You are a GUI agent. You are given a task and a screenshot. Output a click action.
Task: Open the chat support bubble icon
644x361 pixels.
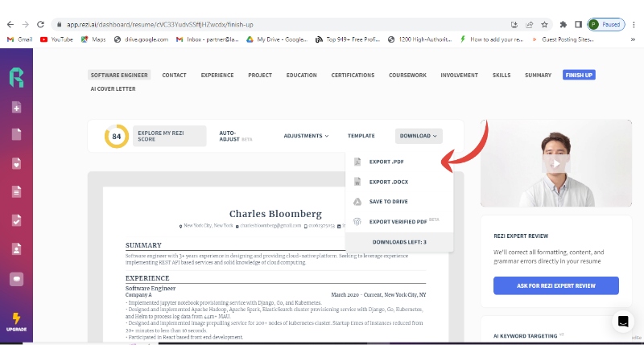622,322
